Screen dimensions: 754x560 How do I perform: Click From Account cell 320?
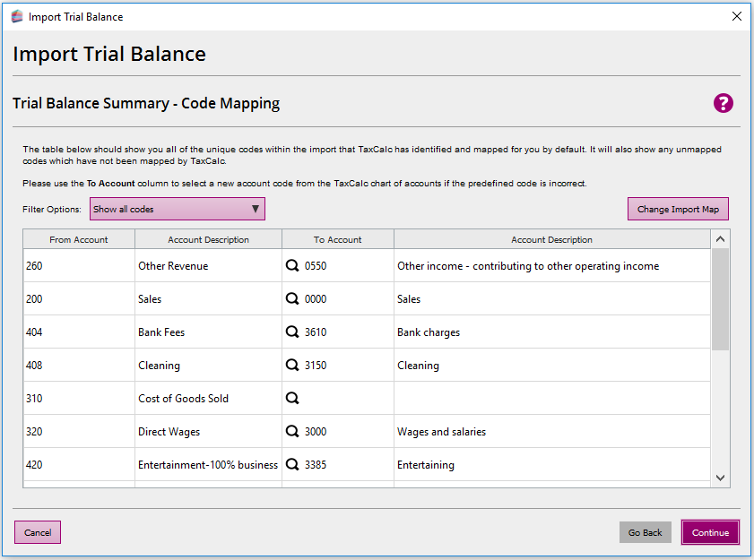tap(79, 431)
